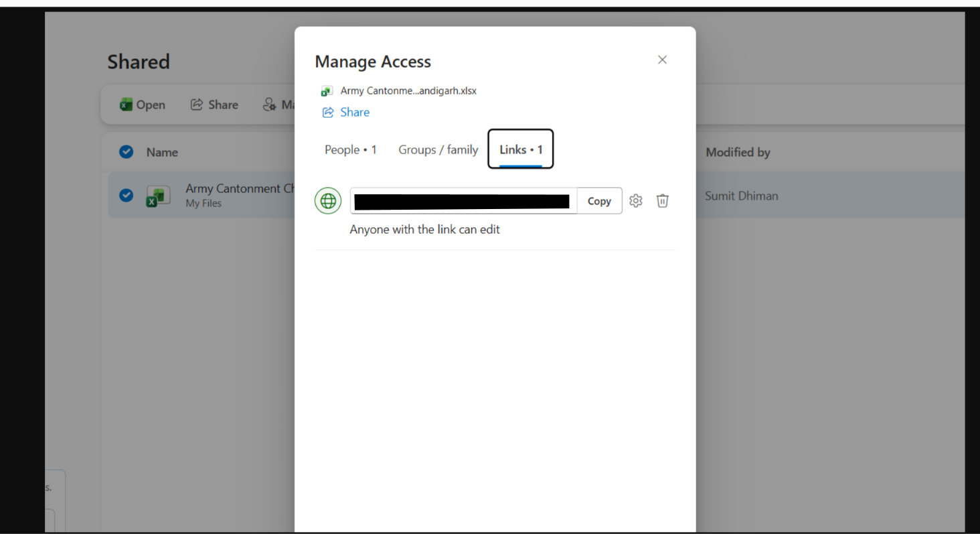Copy the sharing link
Image resolution: width=980 pixels, height=534 pixels.
point(599,201)
